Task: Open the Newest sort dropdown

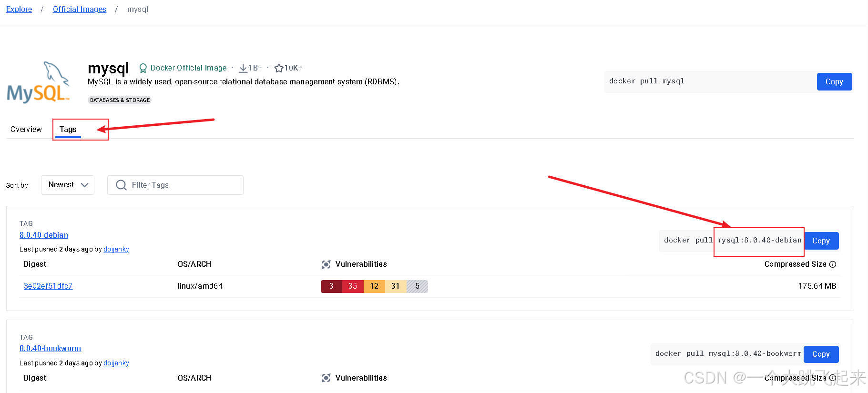Action: (68, 185)
